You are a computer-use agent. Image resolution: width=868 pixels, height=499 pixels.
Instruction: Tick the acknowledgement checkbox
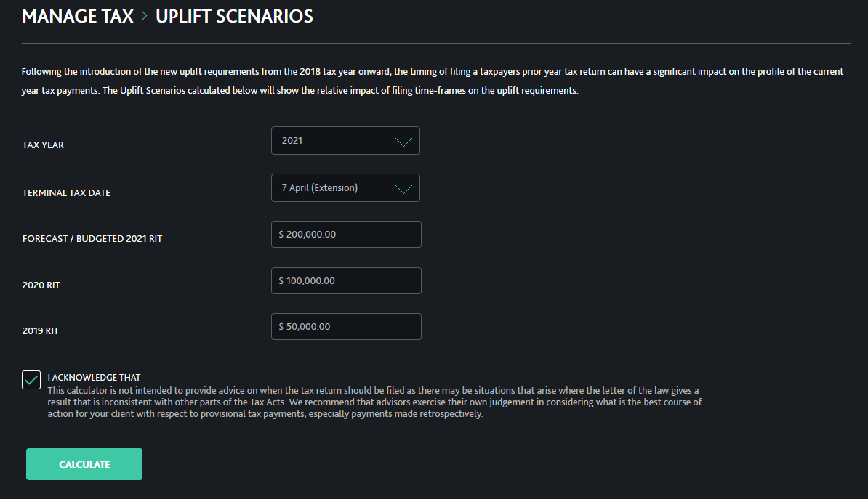(x=31, y=379)
